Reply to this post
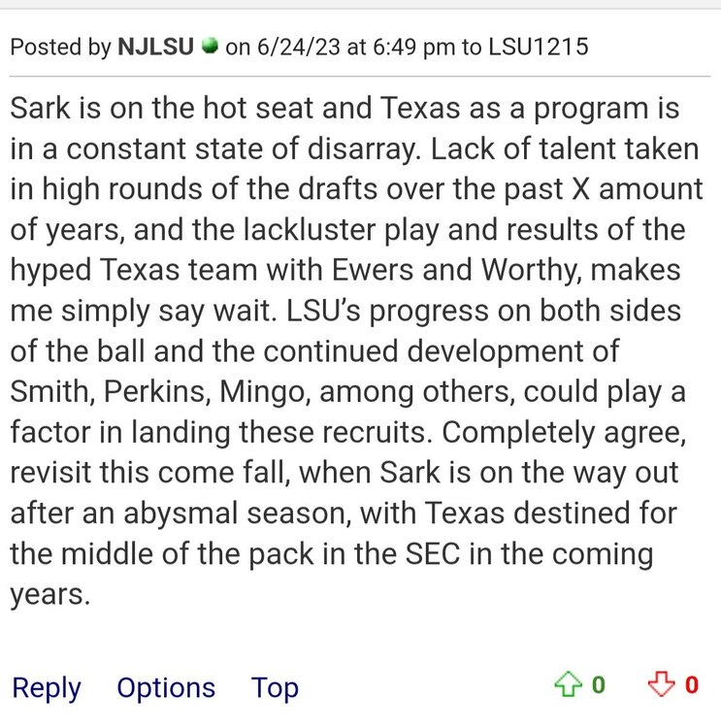The width and height of the screenshot is (721, 728). click(47, 687)
